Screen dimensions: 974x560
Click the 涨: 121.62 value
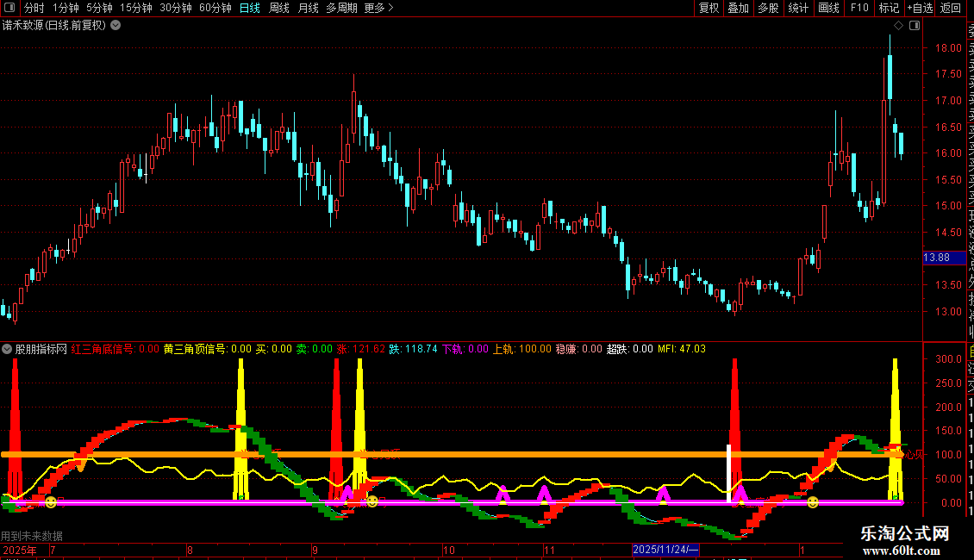click(x=361, y=350)
